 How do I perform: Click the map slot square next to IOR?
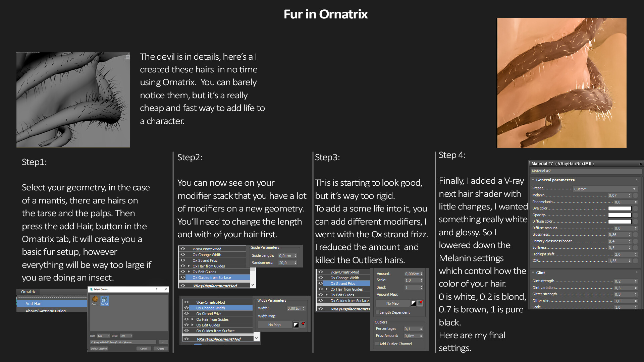[635, 261]
